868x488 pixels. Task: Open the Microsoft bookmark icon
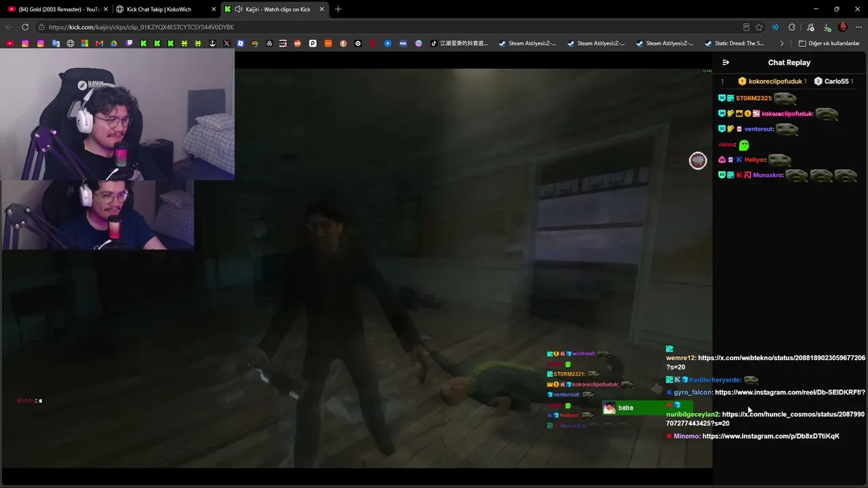tap(85, 43)
